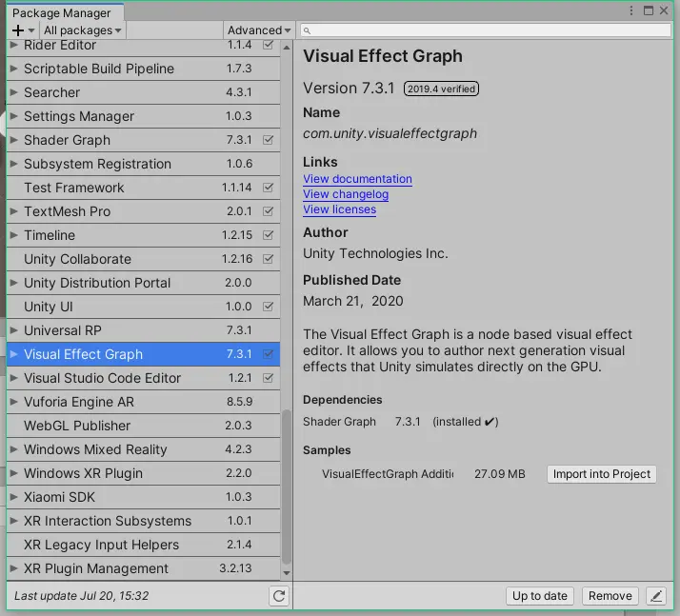The image size is (680, 616).
Task: Click the com.unity.visualeffectgraph name text
Action: point(390,133)
